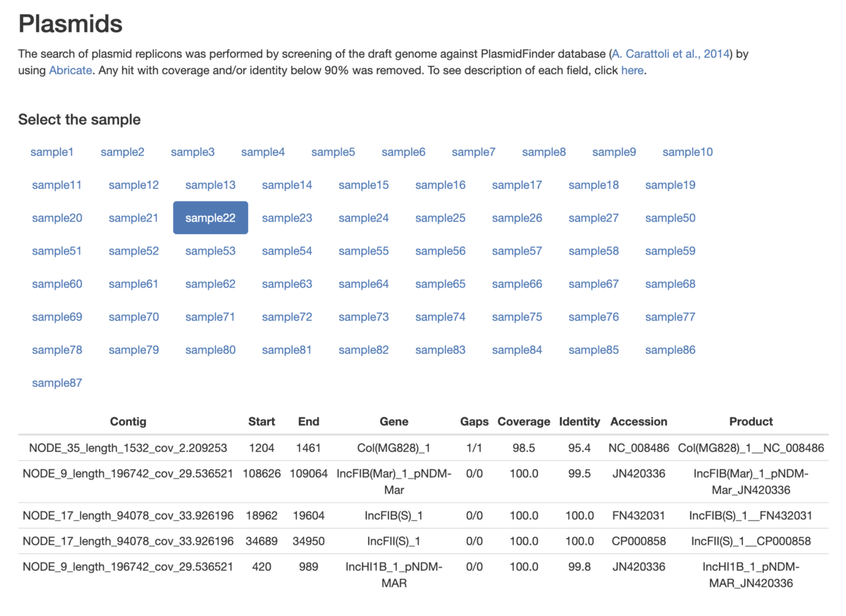Click the 95.4 identity value

[580, 448]
